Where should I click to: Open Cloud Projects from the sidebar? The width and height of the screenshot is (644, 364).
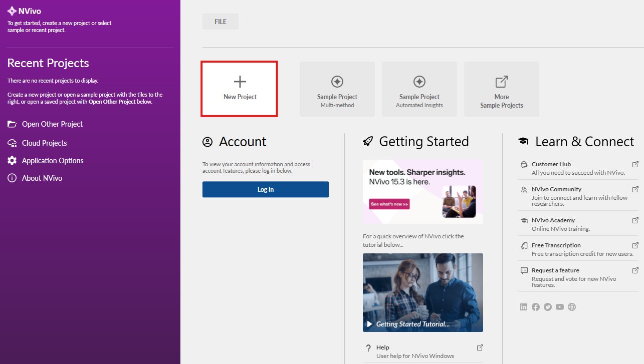point(44,143)
